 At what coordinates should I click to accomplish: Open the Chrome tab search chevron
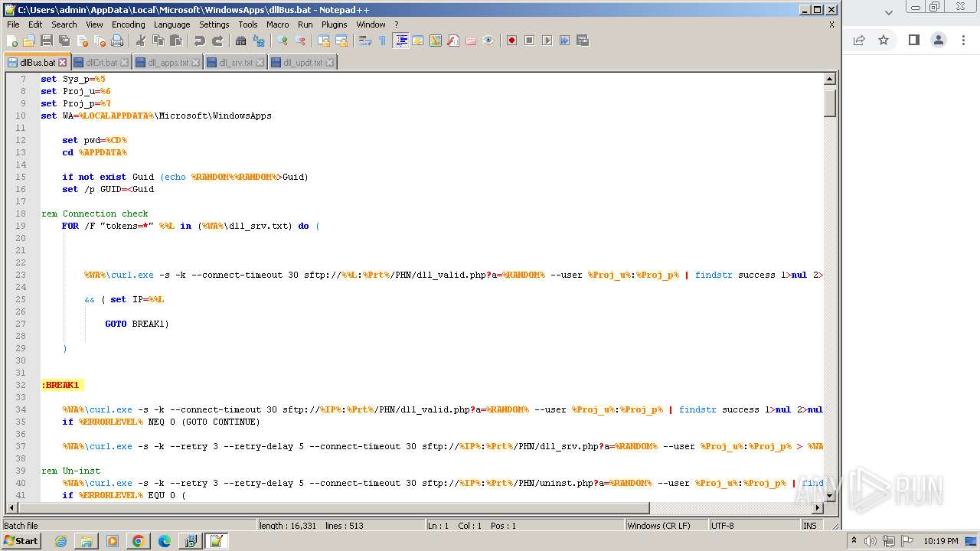tap(889, 12)
